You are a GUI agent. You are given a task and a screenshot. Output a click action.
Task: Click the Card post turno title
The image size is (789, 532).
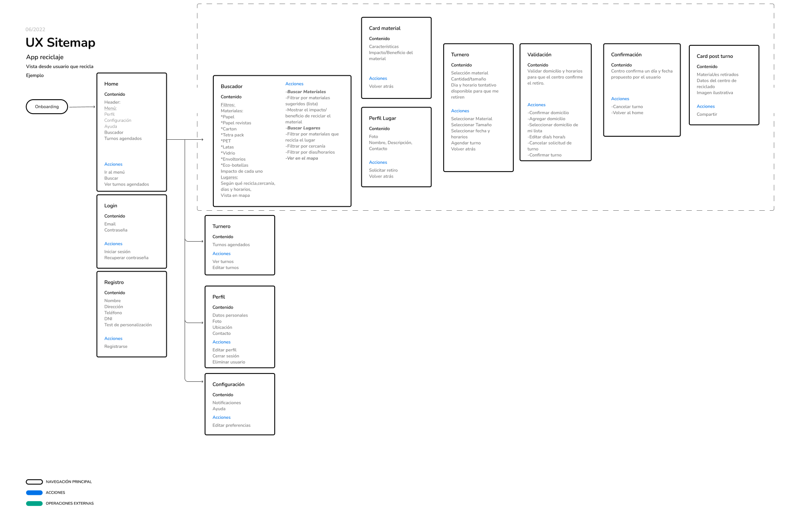715,57
